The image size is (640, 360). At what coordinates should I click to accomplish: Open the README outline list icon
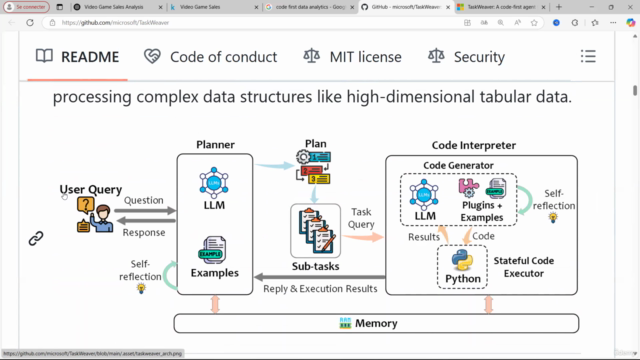[588, 56]
